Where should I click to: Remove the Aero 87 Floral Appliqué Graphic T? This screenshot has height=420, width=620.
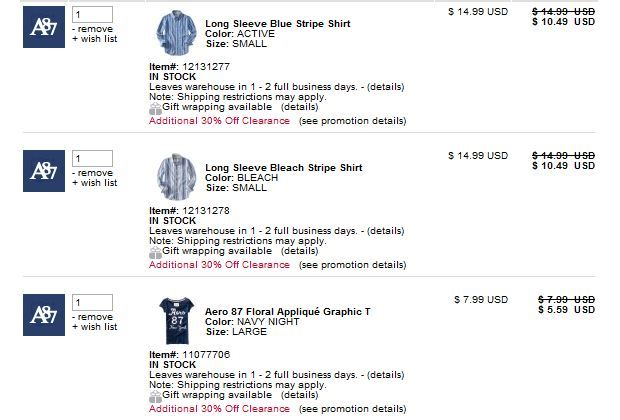[93, 317]
